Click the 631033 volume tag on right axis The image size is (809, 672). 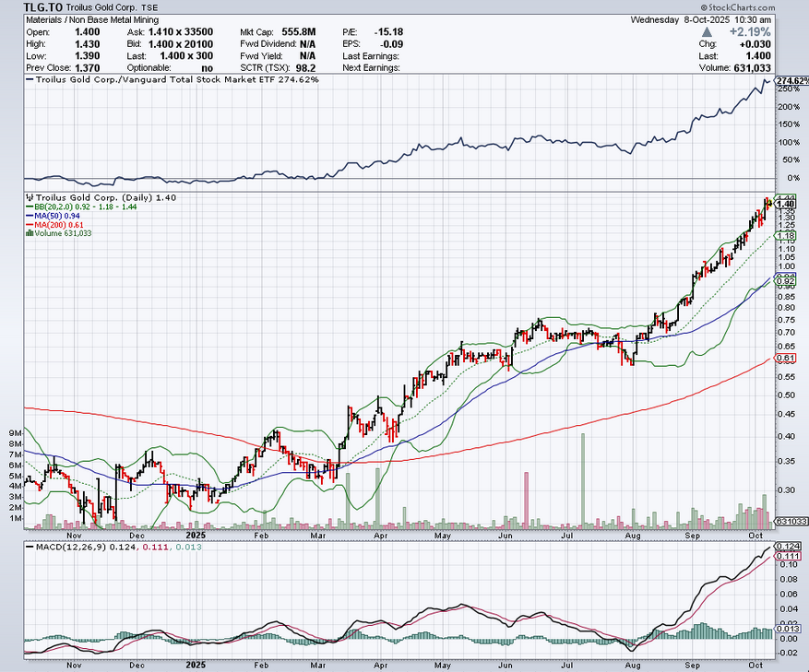(x=791, y=521)
